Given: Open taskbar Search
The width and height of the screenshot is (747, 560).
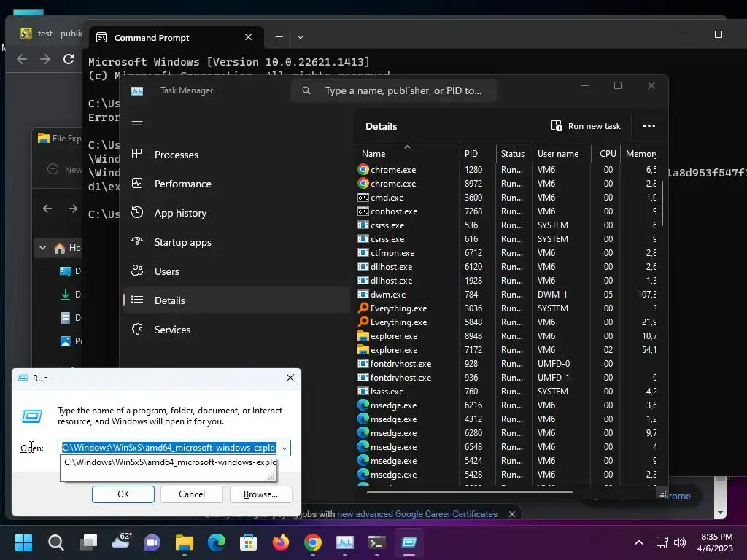Looking at the screenshot, I should 55,542.
